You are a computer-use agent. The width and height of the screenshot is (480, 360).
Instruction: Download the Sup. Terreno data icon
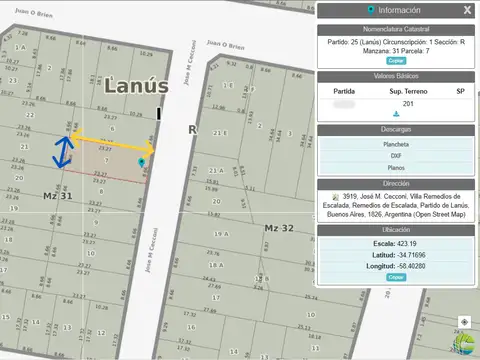pos(396,114)
